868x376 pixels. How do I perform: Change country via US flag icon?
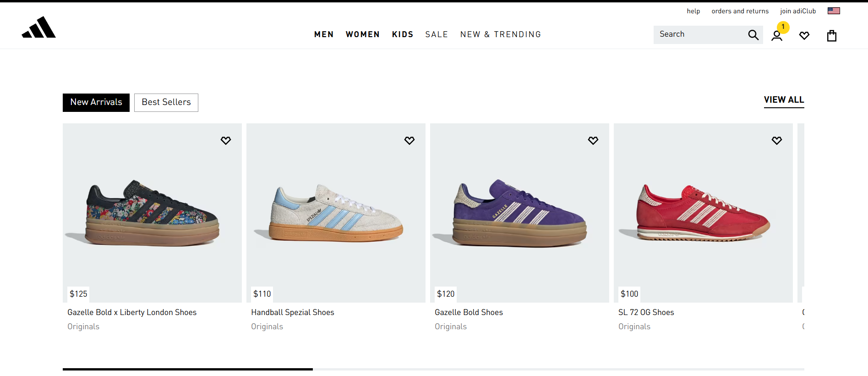coord(834,11)
